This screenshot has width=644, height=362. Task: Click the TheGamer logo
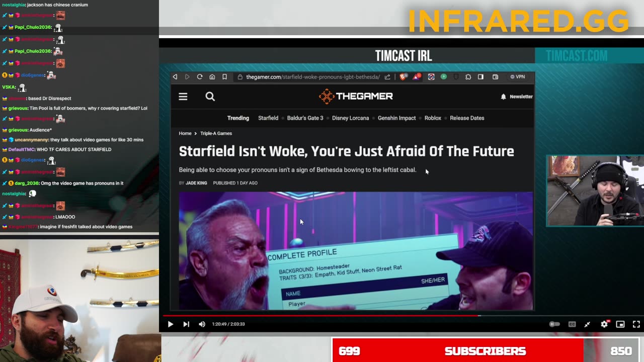pyautogui.click(x=356, y=96)
